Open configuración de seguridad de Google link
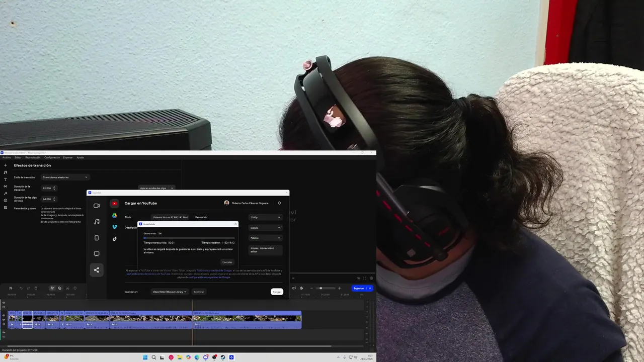Image resolution: width=644 pixels, height=362 pixels. (x=209, y=277)
